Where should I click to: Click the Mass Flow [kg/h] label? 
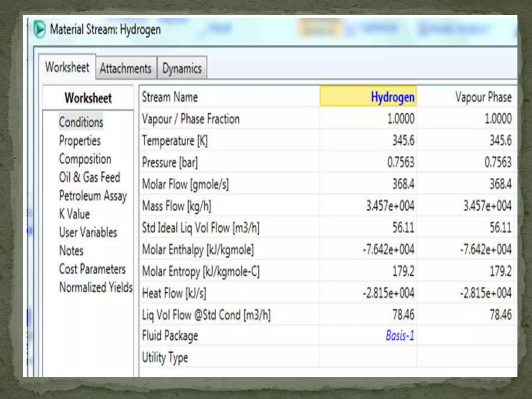click(x=176, y=206)
